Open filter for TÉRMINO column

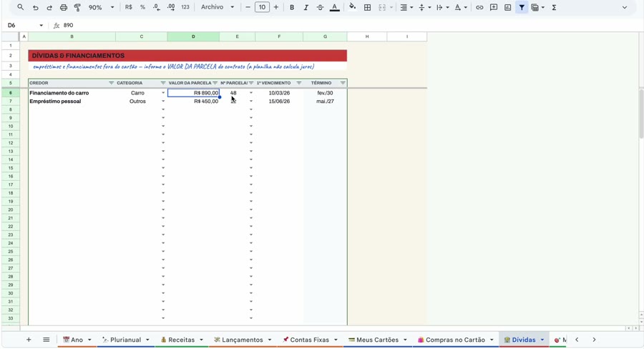tap(343, 83)
